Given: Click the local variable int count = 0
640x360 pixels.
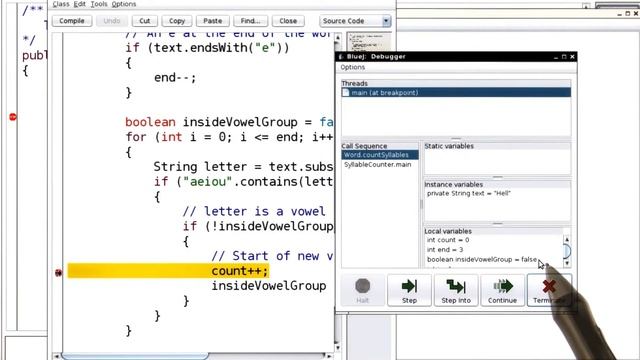Looking at the screenshot, I should tap(448, 240).
